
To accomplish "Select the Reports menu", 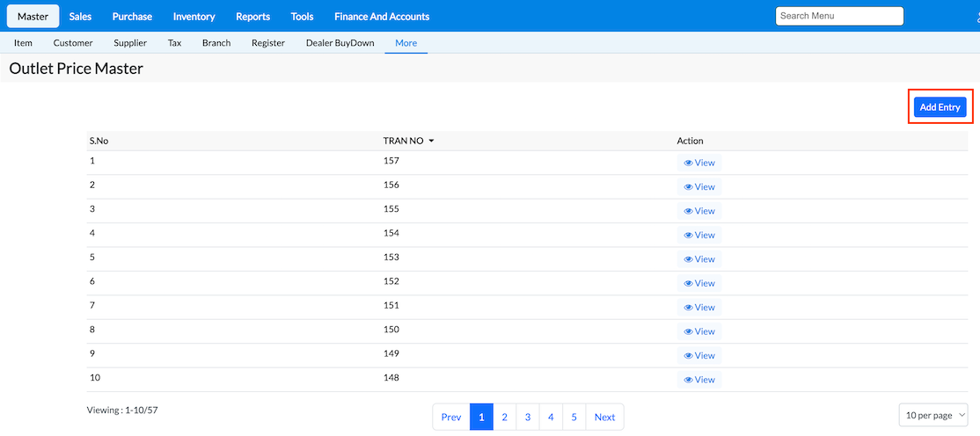I will click(252, 17).
